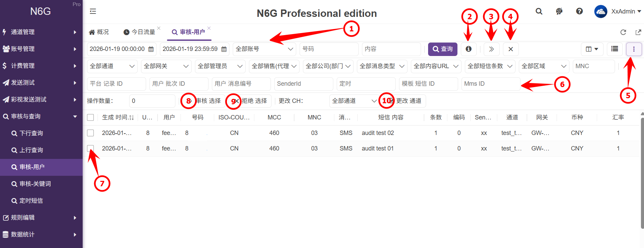Clear filters with the X button
This screenshot has height=248, width=644.
click(x=511, y=49)
